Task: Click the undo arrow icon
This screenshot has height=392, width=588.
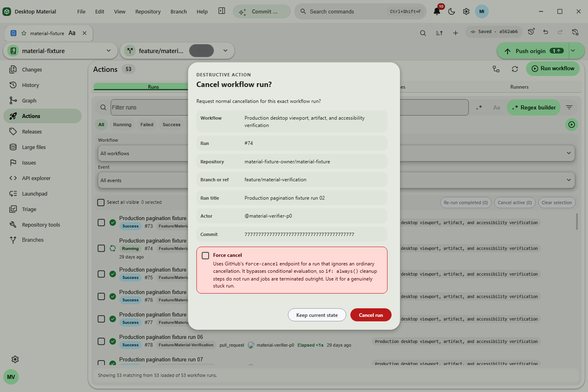Action: coord(546,31)
